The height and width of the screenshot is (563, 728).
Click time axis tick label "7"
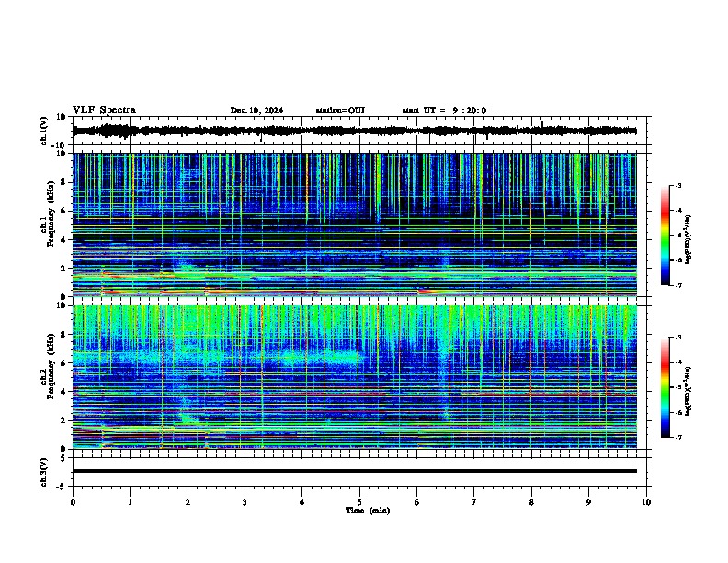[x=474, y=502]
